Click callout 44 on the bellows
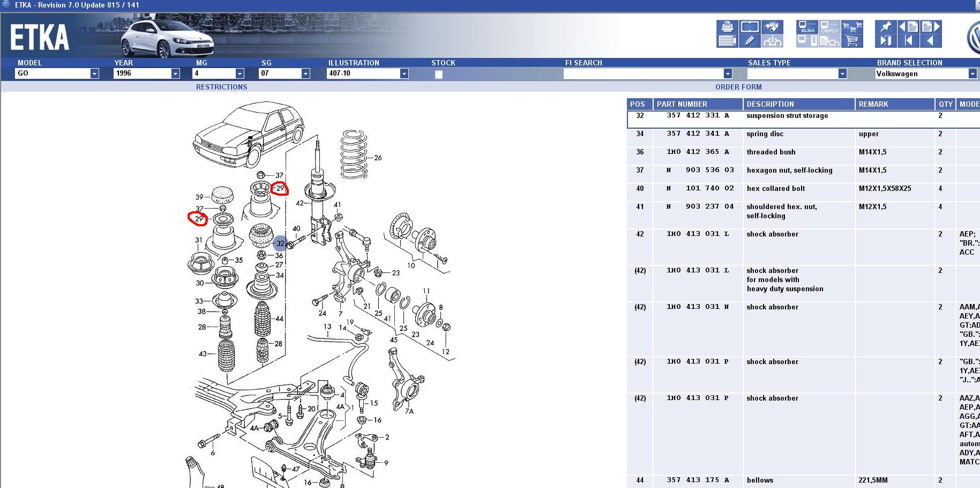Image resolution: width=980 pixels, height=488 pixels. click(x=279, y=319)
